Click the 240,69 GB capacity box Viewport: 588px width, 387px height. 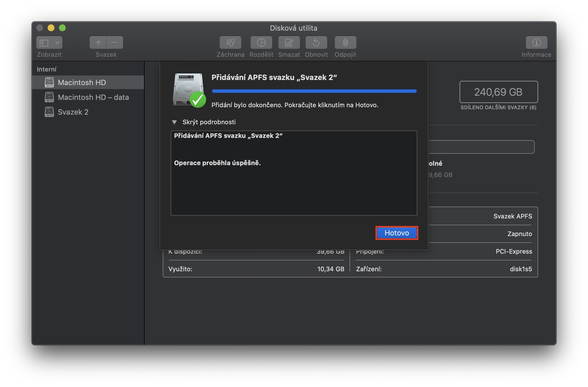(x=498, y=92)
